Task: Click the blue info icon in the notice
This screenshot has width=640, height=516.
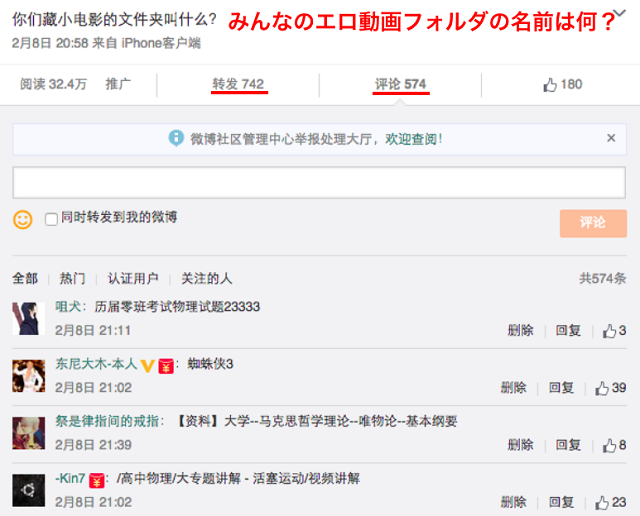Action: tap(176, 138)
